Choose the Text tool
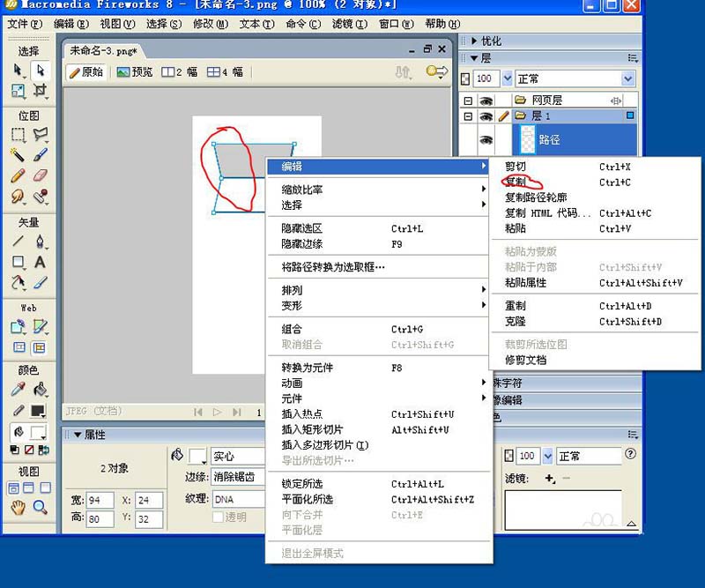This screenshot has height=588, width=705. tap(41, 262)
